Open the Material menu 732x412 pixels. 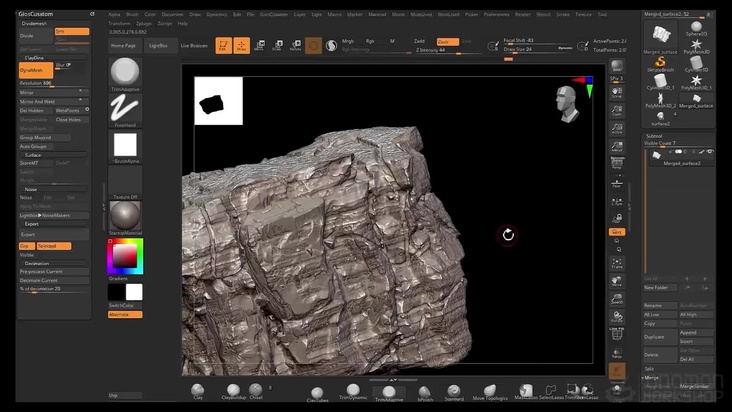(377, 14)
